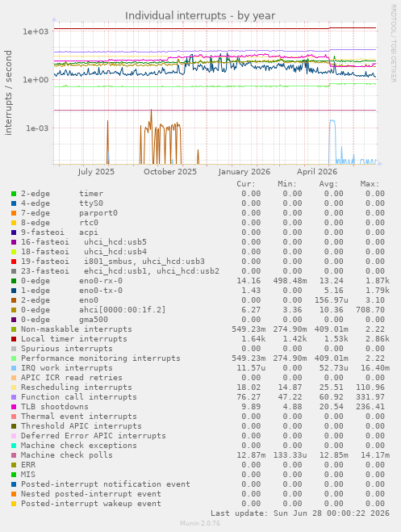
Task: Click the Max: column header
Action: [370, 184]
